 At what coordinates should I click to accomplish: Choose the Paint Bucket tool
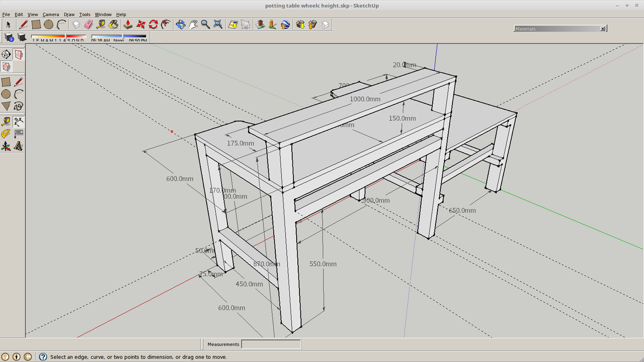(113, 25)
